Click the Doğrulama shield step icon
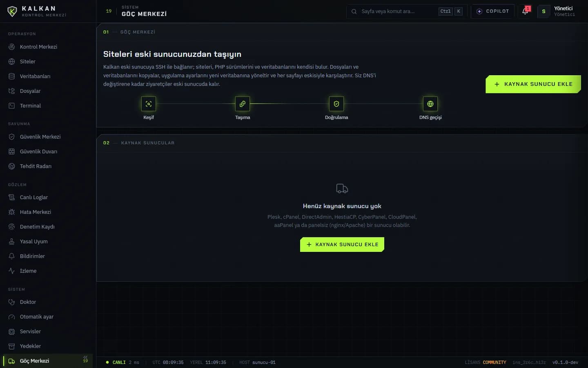The height and width of the screenshot is (368, 588). point(336,104)
